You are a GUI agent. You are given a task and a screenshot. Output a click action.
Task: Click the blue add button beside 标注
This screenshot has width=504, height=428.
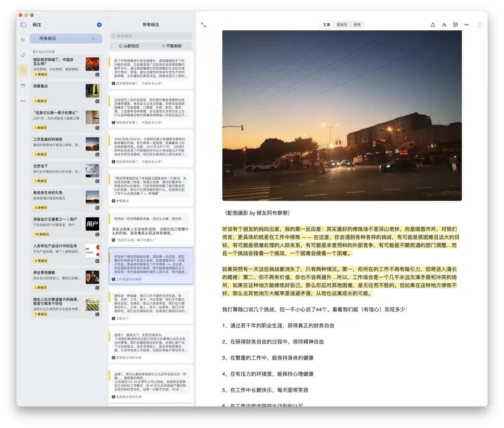coord(99,25)
